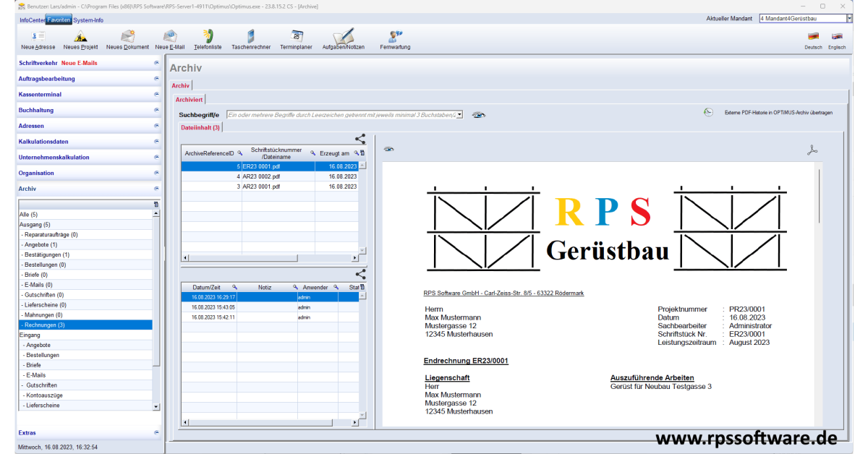
Task: Expand the Schriftverkehr sidebar section chevron
Action: click(x=156, y=63)
